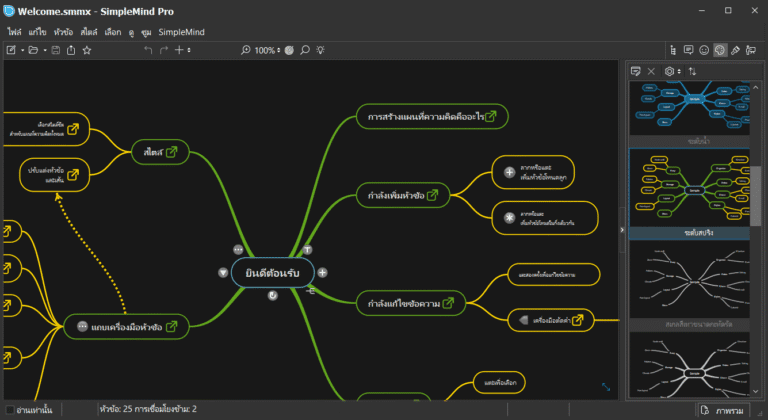Viewport: 768px width, 420px height.
Task: Follow link on กำลังเพิ่มหัวข้อ topic
Action: [x=432, y=195]
